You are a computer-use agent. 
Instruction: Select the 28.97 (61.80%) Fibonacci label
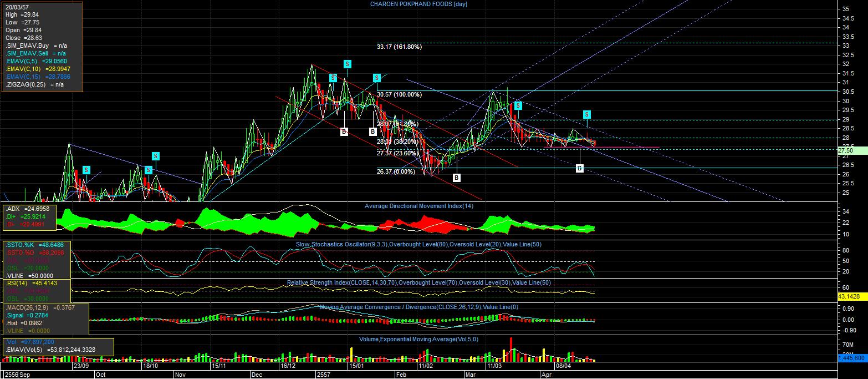(397, 124)
